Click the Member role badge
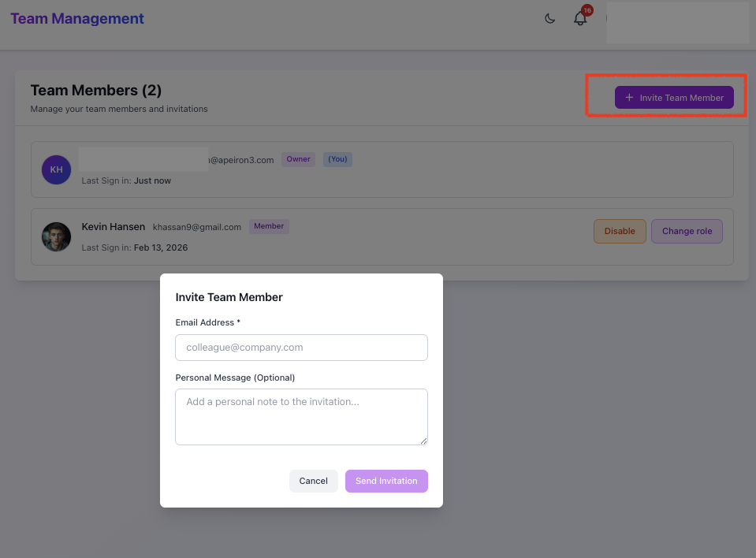This screenshot has height=558, width=756. pyautogui.click(x=269, y=226)
